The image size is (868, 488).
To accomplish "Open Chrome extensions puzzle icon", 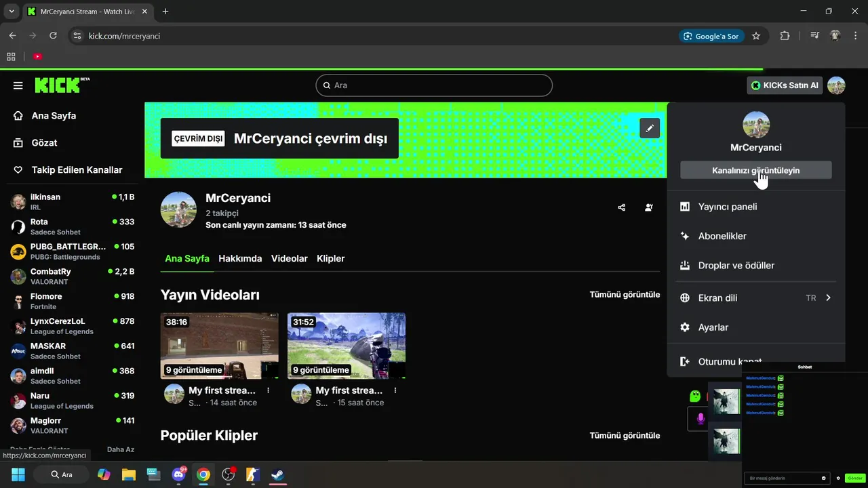I will (x=785, y=36).
